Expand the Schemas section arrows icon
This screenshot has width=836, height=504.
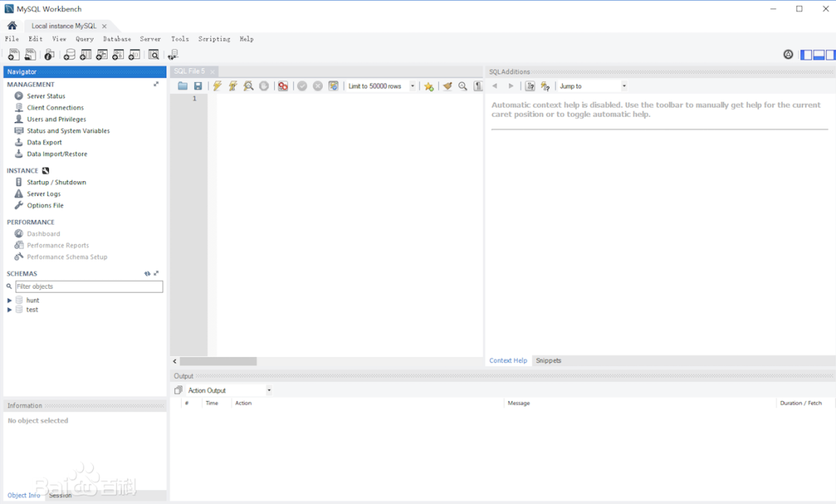tap(156, 273)
